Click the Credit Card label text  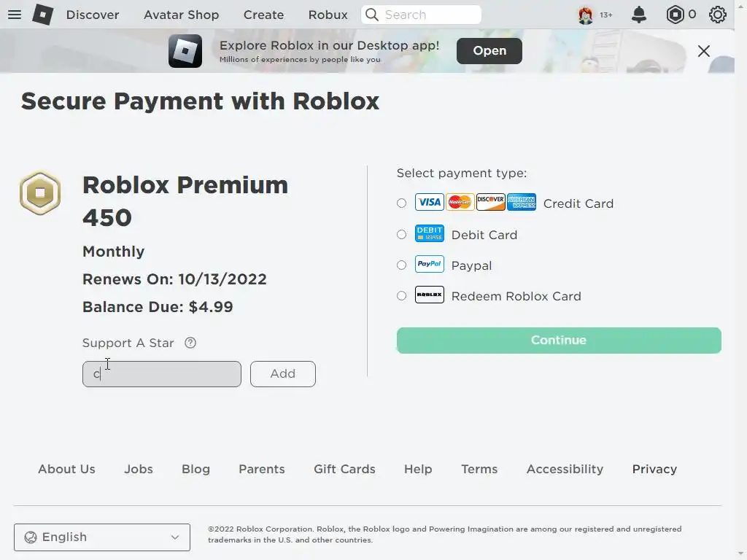point(578,204)
